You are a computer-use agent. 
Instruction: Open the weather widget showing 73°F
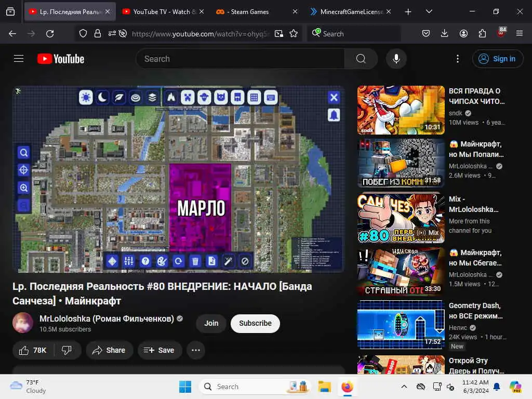click(x=29, y=387)
